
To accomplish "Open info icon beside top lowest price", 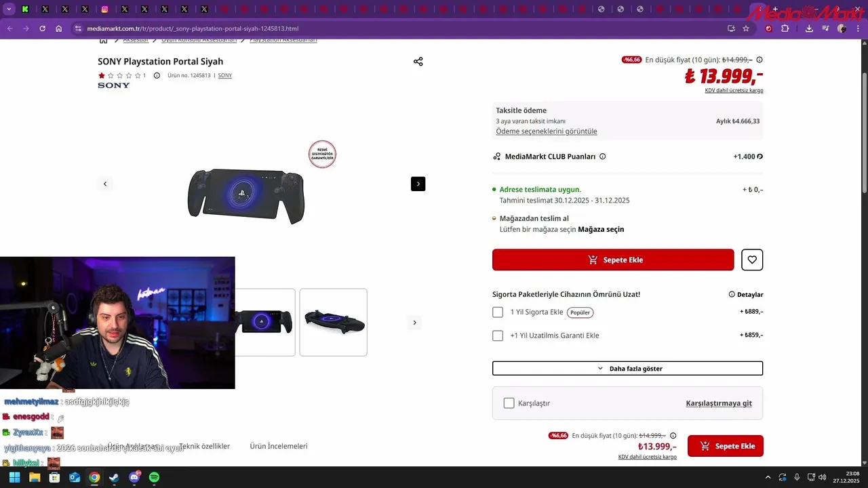I will coord(759,60).
